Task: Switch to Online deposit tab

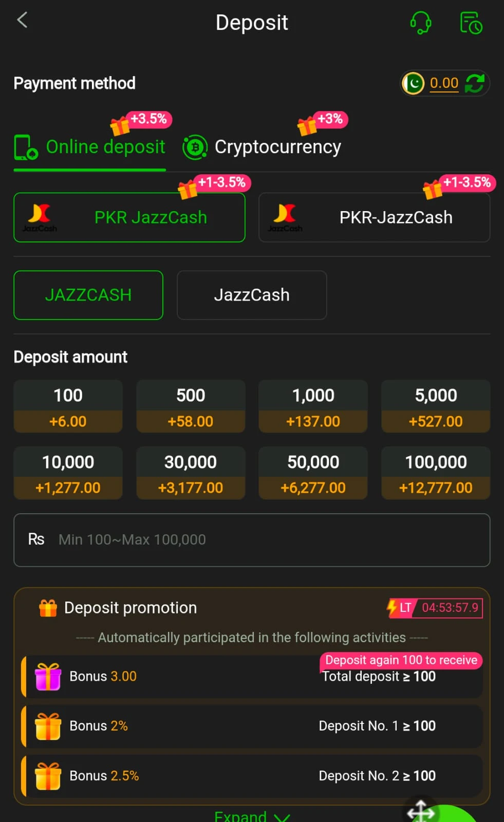Action: [x=90, y=147]
